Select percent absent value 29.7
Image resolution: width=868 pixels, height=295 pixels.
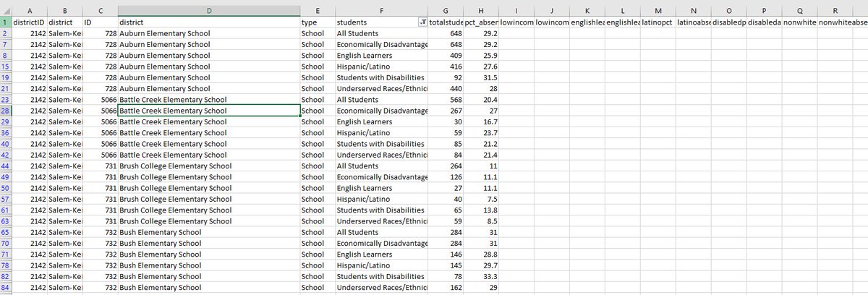[481, 266]
